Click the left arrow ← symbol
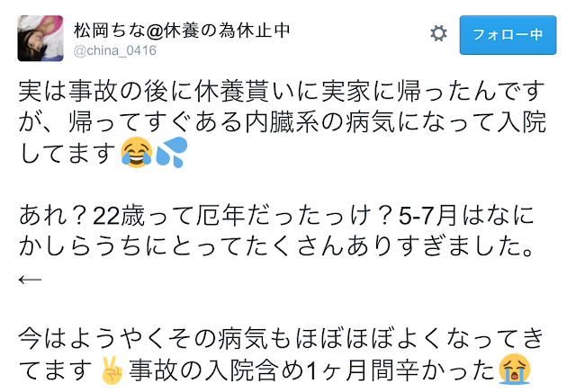Image resolution: width=576 pixels, height=392 pixels. tap(30, 280)
